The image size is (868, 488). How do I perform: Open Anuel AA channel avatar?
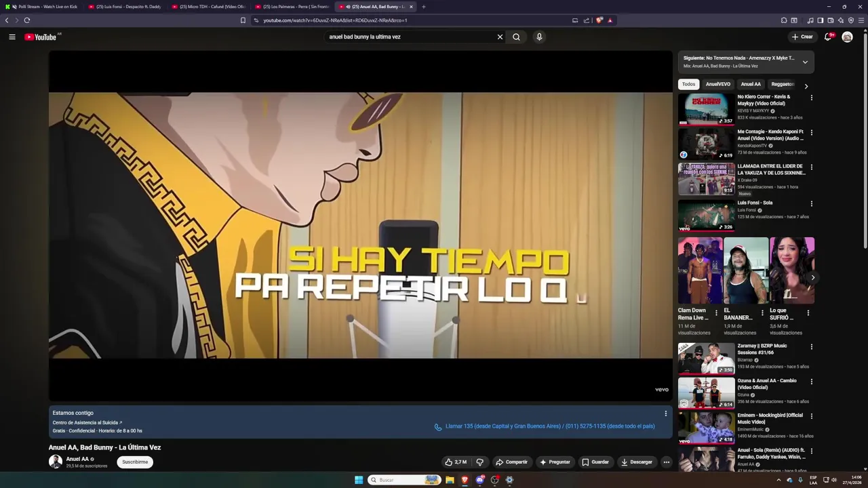point(56,462)
